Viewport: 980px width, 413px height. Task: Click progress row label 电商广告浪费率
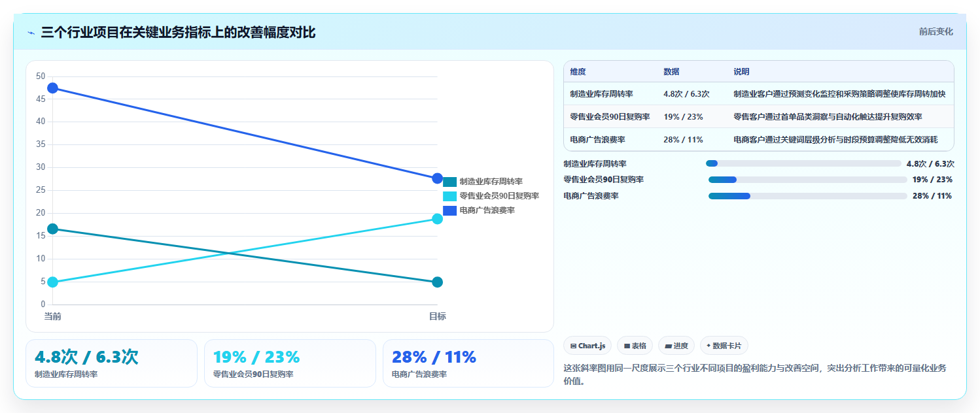click(591, 196)
